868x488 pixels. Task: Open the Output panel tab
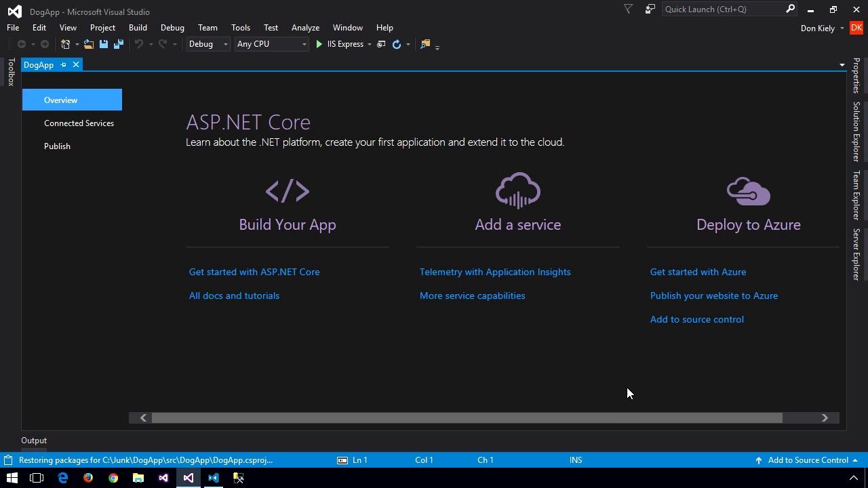pyautogui.click(x=34, y=441)
